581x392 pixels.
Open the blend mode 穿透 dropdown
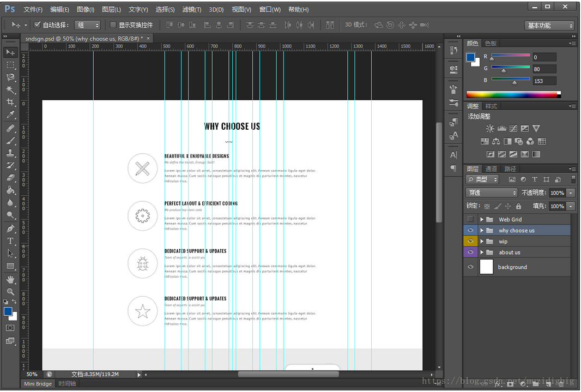pyautogui.click(x=492, y=192)
